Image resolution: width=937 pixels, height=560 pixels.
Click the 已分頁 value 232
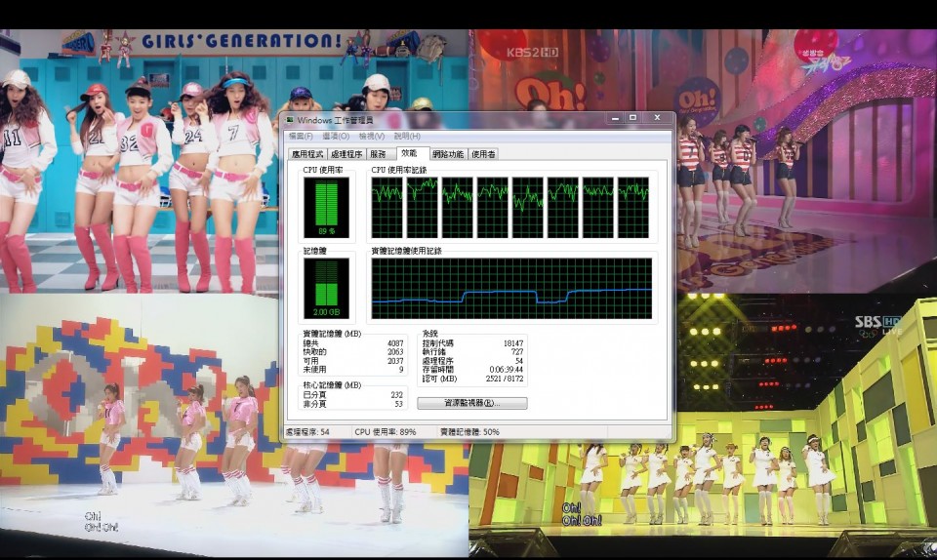tap(397, 394)
